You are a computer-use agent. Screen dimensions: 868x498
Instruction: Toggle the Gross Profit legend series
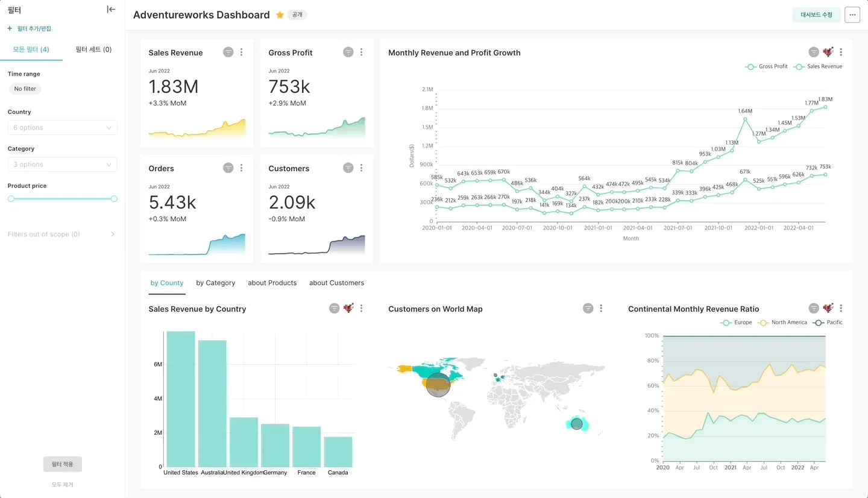[x=766, y=66]
